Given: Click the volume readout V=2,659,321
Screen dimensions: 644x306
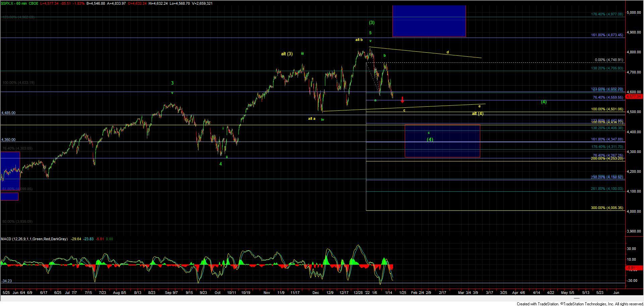Looking at the screenshot, I should [x=202, y=3].
